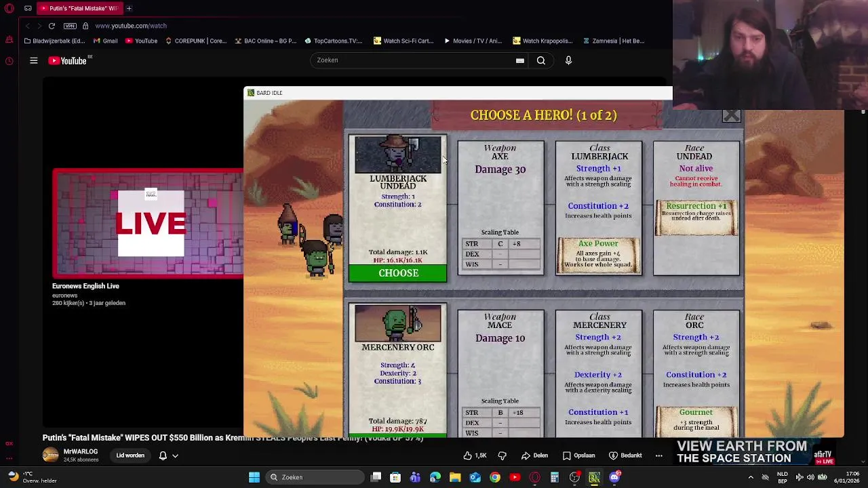This screenshot has width=868, height=488.
Task: Open File Explorer from taskbar
Action: click(455, 477)
